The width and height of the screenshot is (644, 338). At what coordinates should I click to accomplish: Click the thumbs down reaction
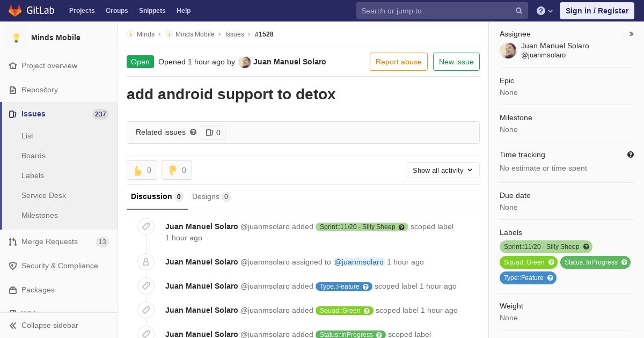tap(177, 170)
